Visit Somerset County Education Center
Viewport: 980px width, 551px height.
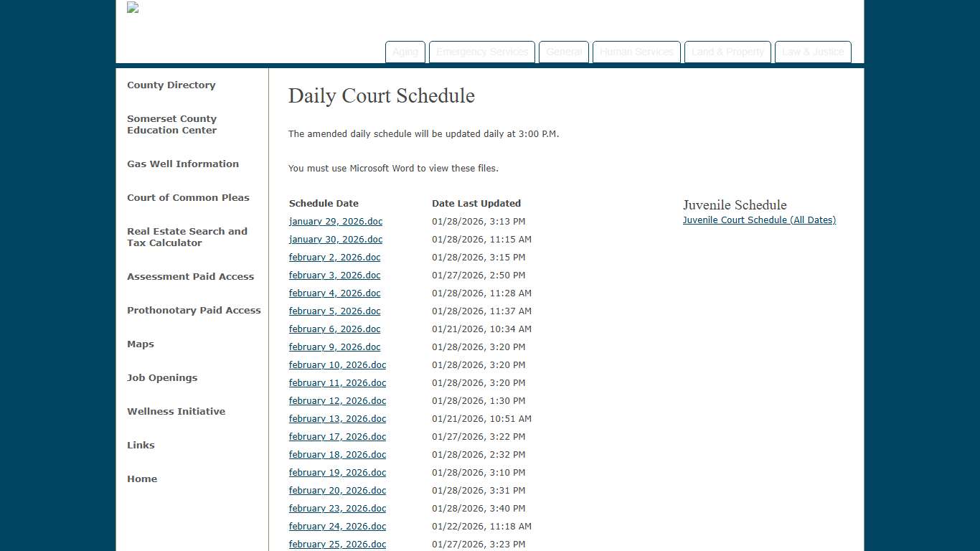pyautogui.click(x=172, y=124)
